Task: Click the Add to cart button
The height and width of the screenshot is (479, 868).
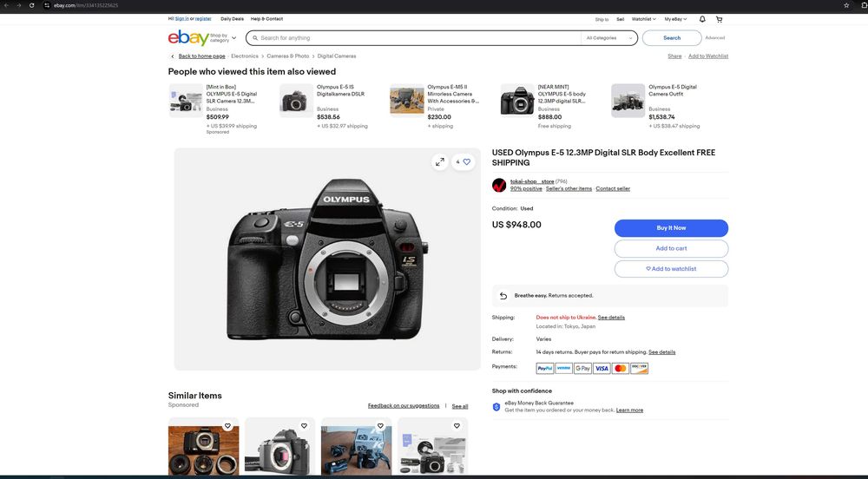Action: pos(671,248)
